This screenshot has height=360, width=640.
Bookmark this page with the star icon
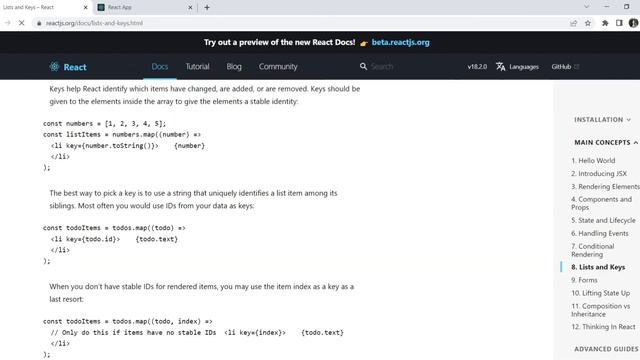(x=588, y=23)
